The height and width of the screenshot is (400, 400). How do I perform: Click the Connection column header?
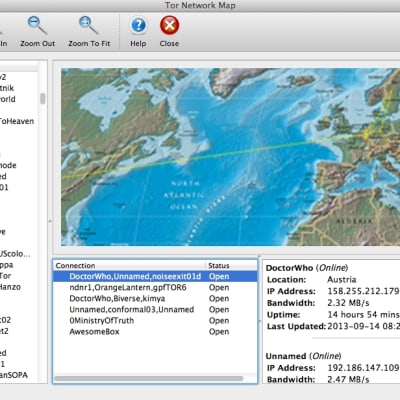129,266
